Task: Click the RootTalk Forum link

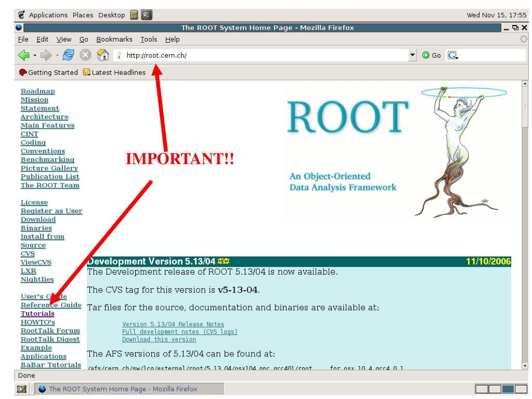Action: (50, 330)
